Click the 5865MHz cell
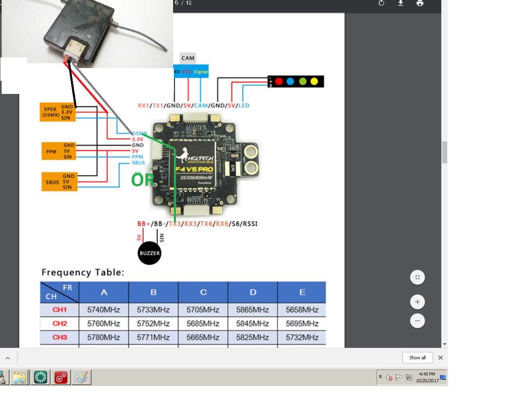This screenshot has width=525, height=420. tap(253, 310)
